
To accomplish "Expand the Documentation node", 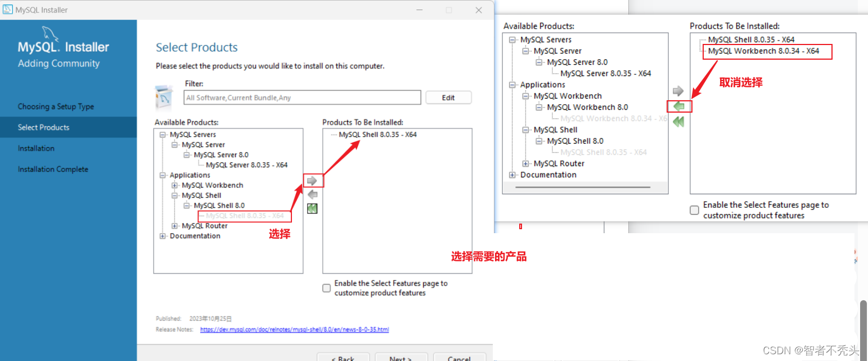I will (x=162, y=235).
